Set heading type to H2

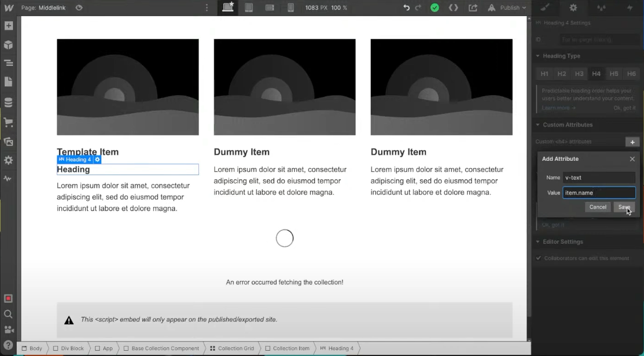(562, 74)
